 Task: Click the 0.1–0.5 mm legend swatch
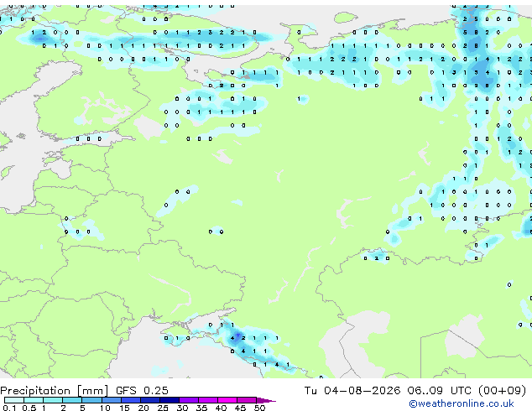tap(14, 400)
